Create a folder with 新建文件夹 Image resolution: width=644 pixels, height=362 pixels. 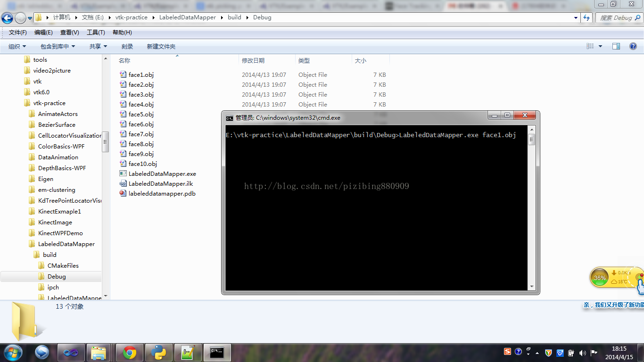click(161, 46)
